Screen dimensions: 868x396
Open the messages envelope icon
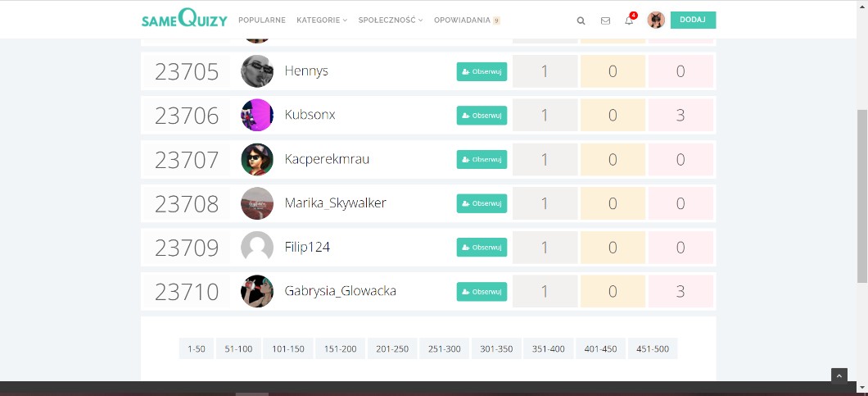(x=605, y=20)
